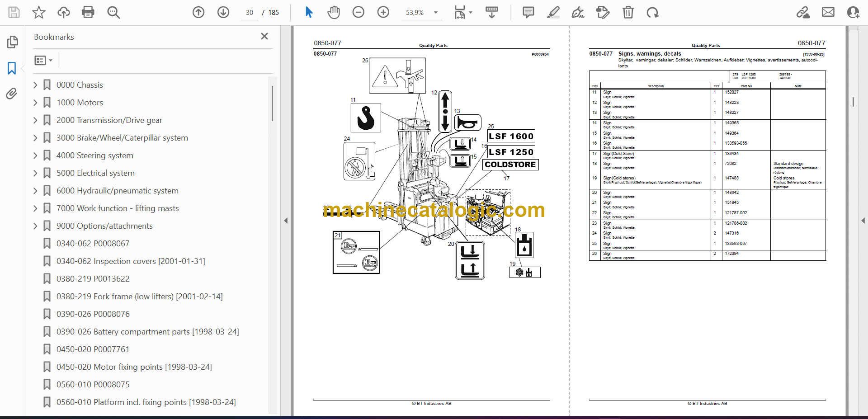The width and height of the screenshot is (868, 419).
Task: Expand the 9000 Options/attachments bookmark
Action: tap(35, 226)
